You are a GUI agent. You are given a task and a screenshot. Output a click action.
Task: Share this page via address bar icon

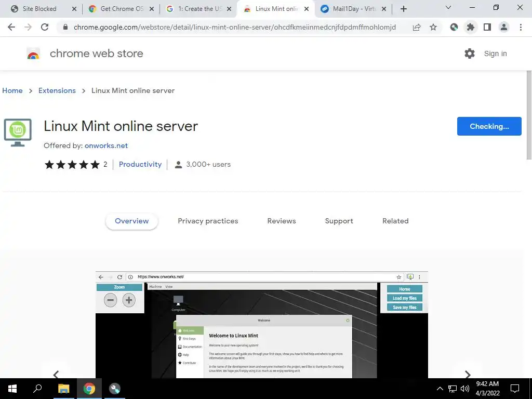(417, 27)
